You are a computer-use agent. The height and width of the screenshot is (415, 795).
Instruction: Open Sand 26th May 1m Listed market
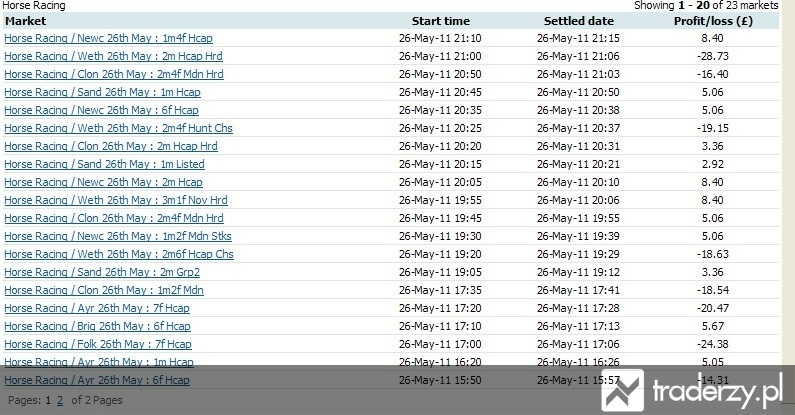coord(104,164)
